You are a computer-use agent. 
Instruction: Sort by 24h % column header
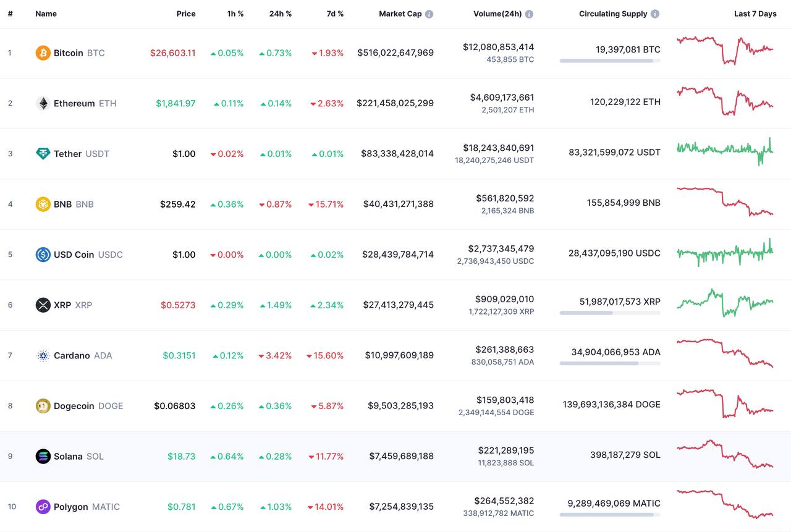click(280, 14)
